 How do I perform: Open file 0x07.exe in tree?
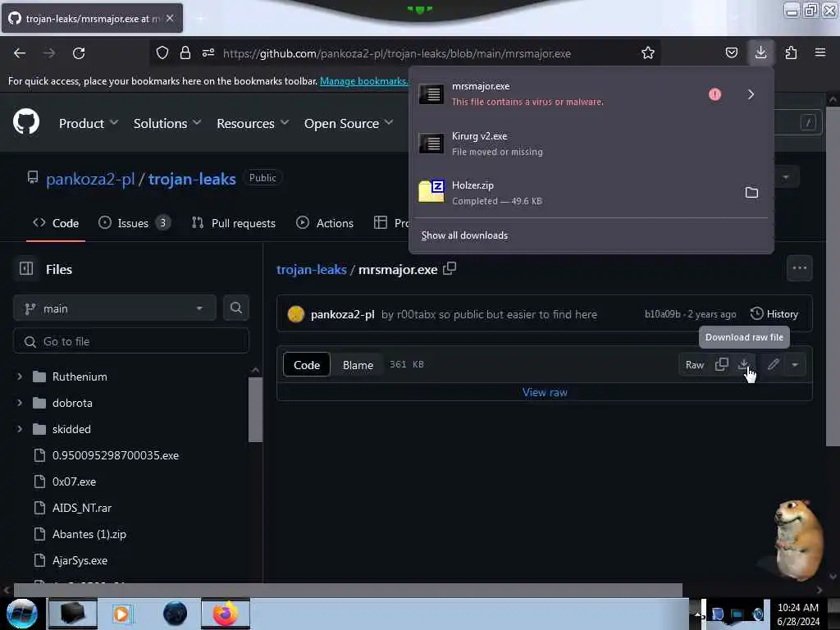(74, 482)
